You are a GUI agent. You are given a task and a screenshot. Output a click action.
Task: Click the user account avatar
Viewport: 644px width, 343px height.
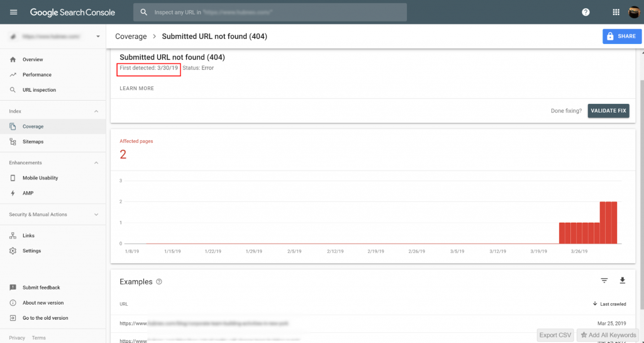tap(634, 12)
